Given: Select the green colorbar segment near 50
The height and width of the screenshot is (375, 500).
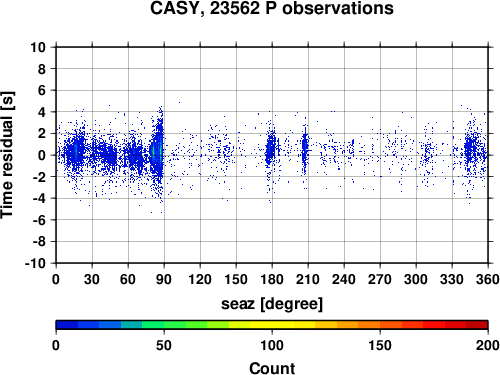Looking at the screenshot, I should (x=175, y=325).
